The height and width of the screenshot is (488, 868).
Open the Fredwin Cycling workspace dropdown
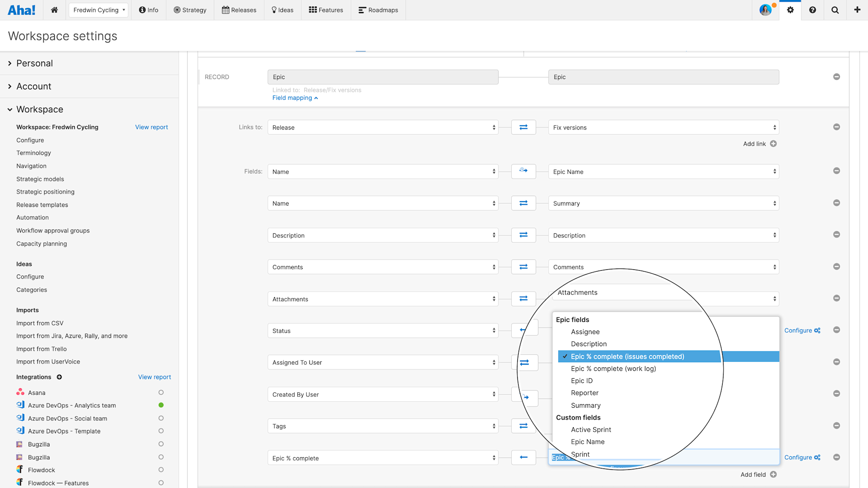pos(99,10)
